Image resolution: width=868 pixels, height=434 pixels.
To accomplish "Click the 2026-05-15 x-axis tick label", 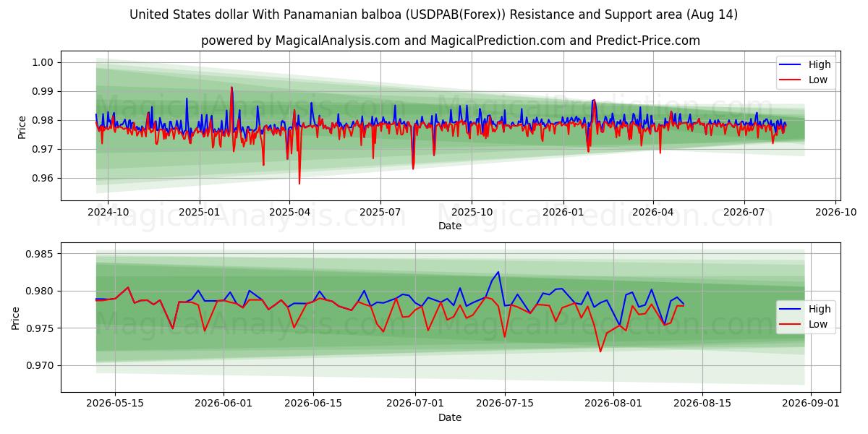I will pyautogui.click(x=114, y=404).
